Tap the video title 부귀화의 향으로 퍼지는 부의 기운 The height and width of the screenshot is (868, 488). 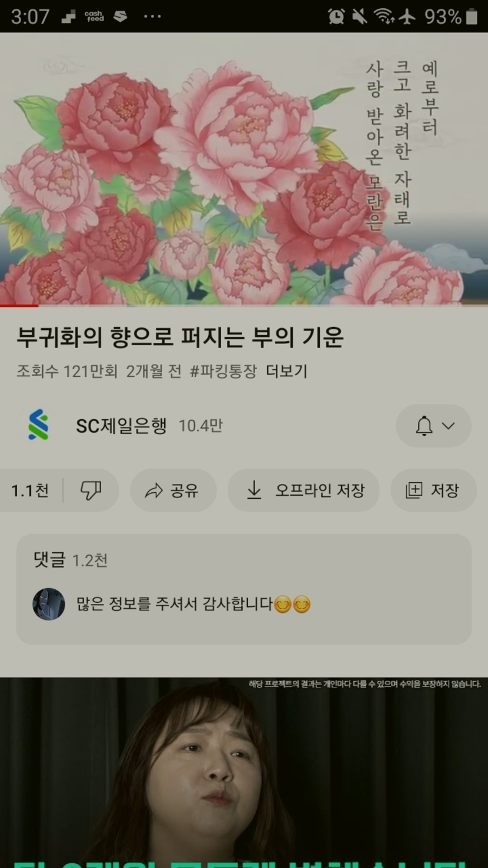[180, 338]
